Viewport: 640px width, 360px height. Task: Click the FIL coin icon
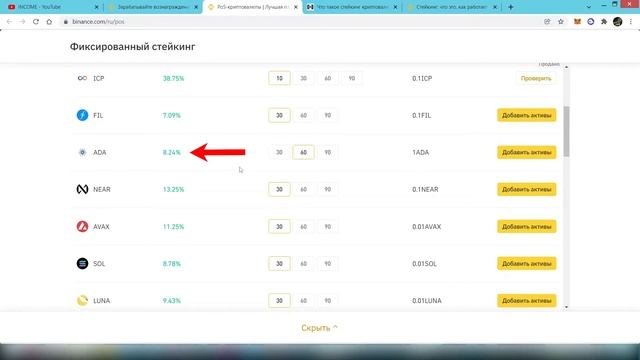tap(82, 115)
